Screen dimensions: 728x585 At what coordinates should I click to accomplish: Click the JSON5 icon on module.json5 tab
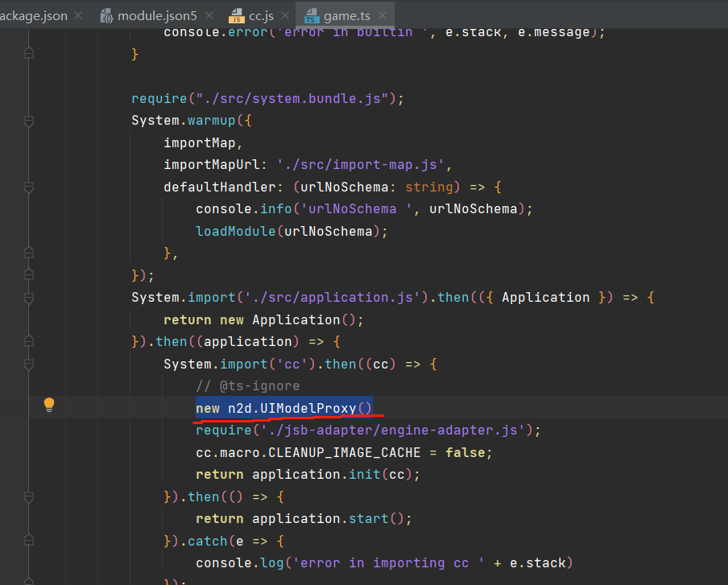[108, 14]
